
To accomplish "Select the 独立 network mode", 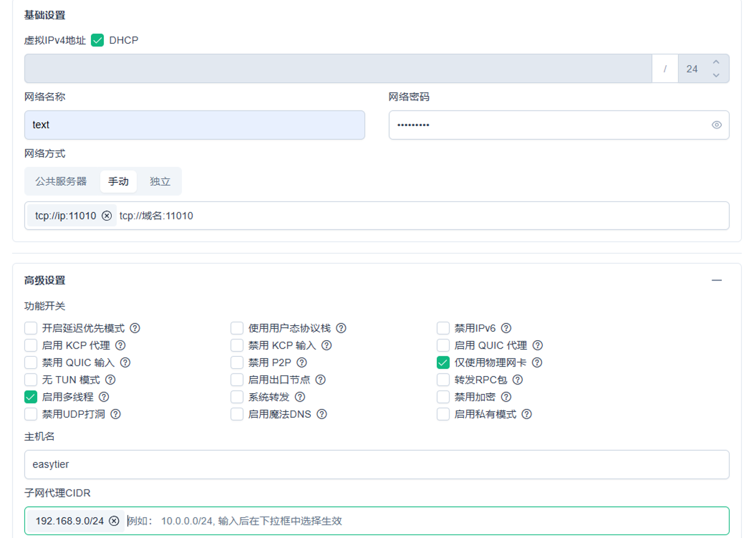I will pyautogui.click(x=160, y=181).
